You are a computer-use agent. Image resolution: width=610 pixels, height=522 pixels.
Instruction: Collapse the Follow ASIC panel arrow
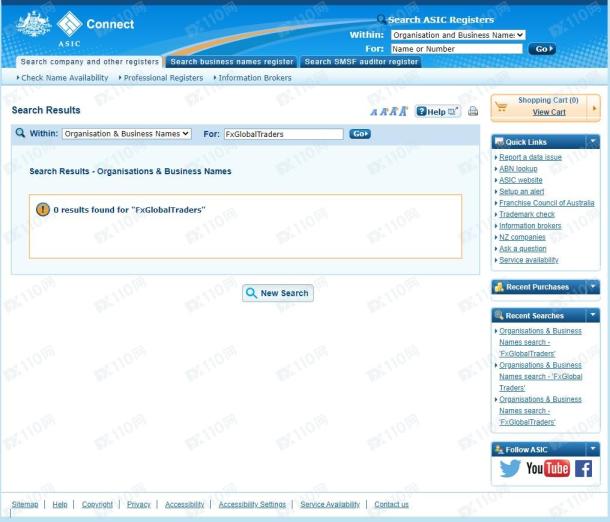(x=592, y=449)
